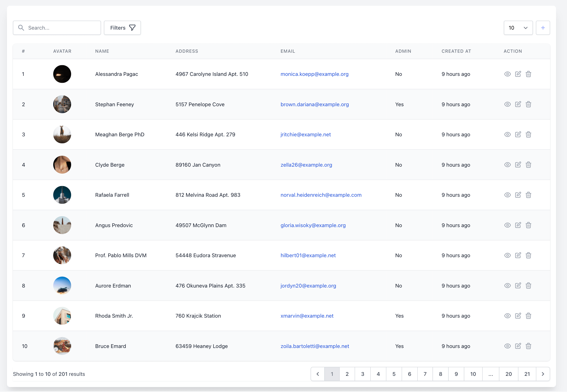
Task: Open the monica.koepp@example.org email link
Action: point(314,74)
